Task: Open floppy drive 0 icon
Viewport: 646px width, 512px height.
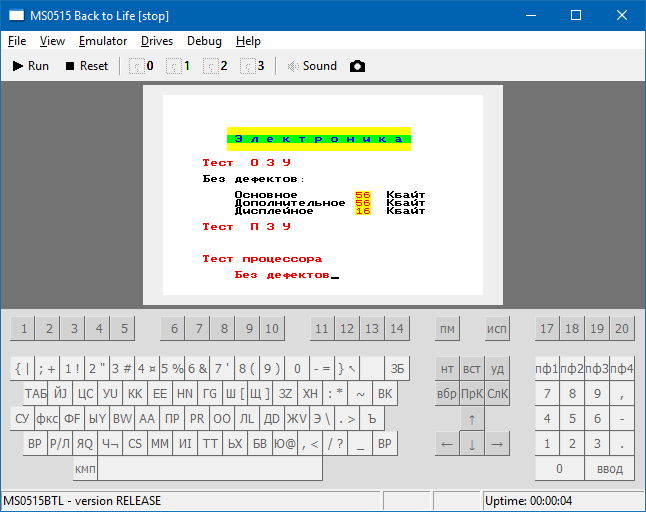Action: (141, 66)
